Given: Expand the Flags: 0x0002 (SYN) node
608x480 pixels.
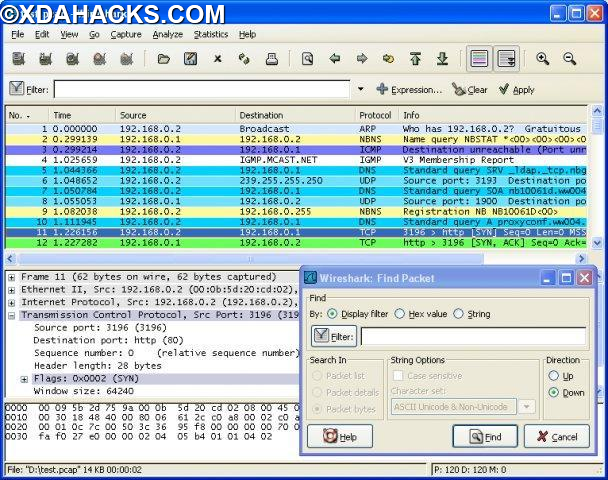Looking at the screenshot, I should tap(24, 379).
